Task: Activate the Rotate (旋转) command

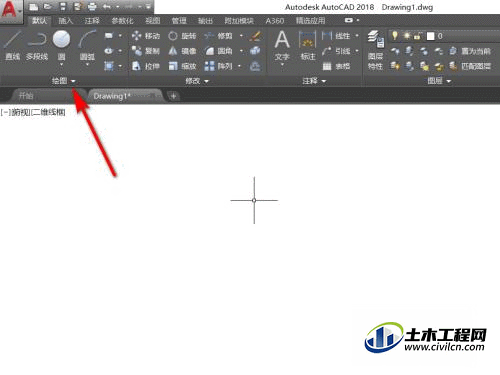Action: 182,36
